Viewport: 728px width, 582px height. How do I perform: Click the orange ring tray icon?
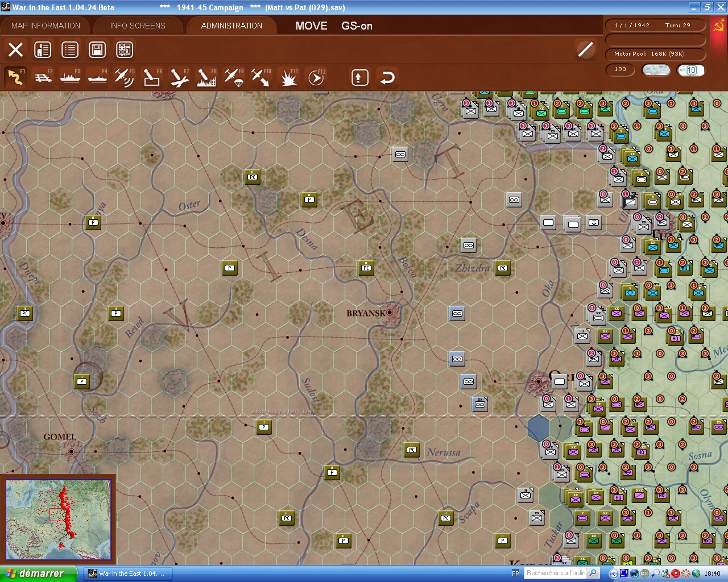click(686, 573)
